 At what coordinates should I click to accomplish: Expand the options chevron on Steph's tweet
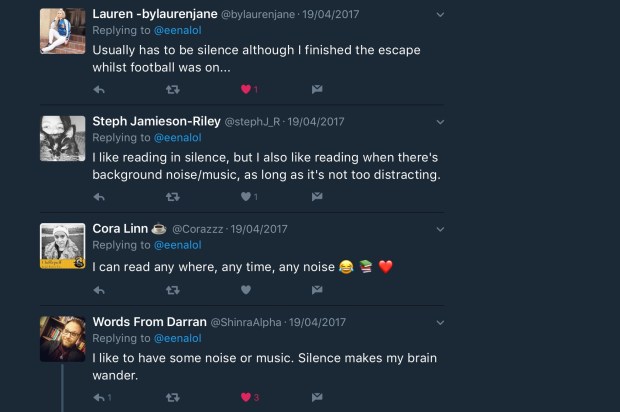441,122
